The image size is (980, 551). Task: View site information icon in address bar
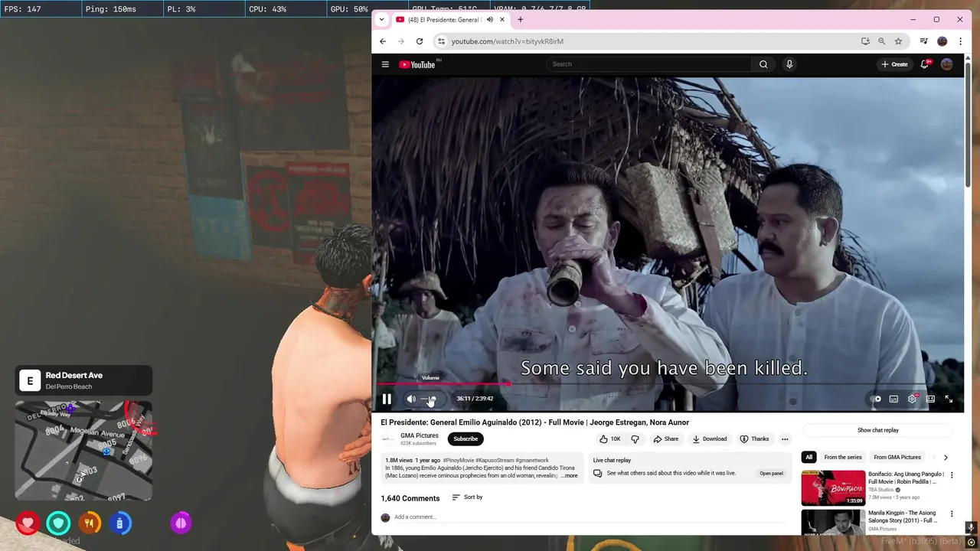(440, 41)
